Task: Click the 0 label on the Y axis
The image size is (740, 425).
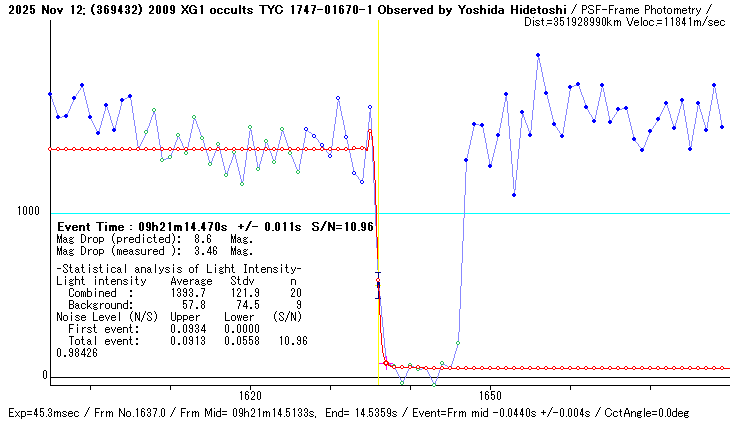Action: (43, 375)
